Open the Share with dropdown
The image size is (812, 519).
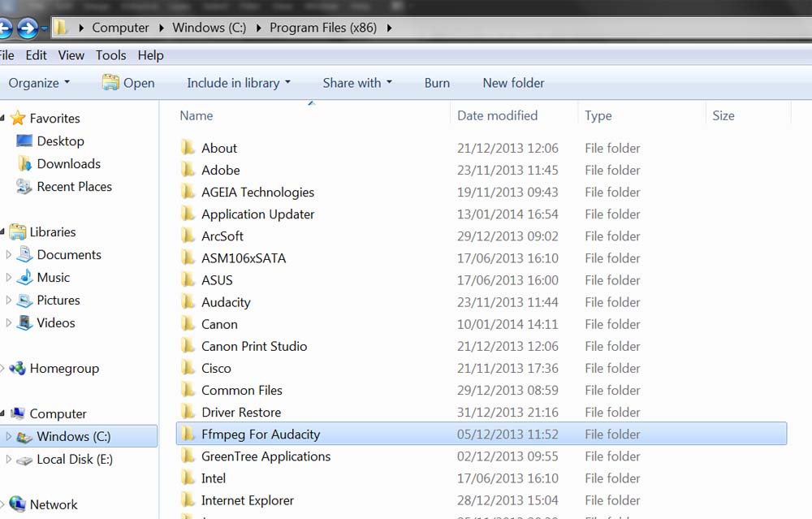(357, 83)
